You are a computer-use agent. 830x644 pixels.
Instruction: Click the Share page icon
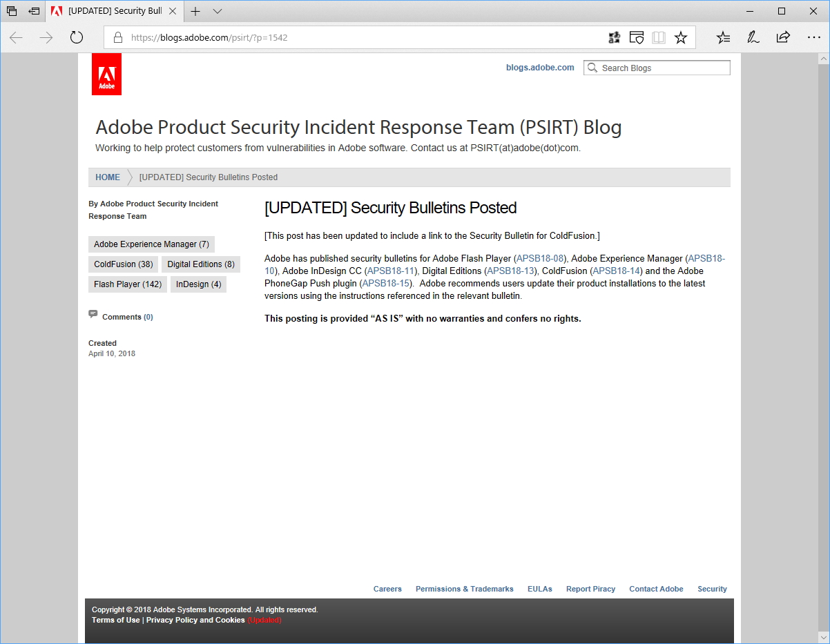click(x=783, y=38)
